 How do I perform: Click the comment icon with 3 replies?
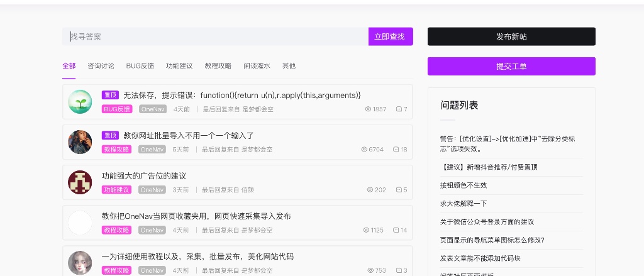coord(399,270)
